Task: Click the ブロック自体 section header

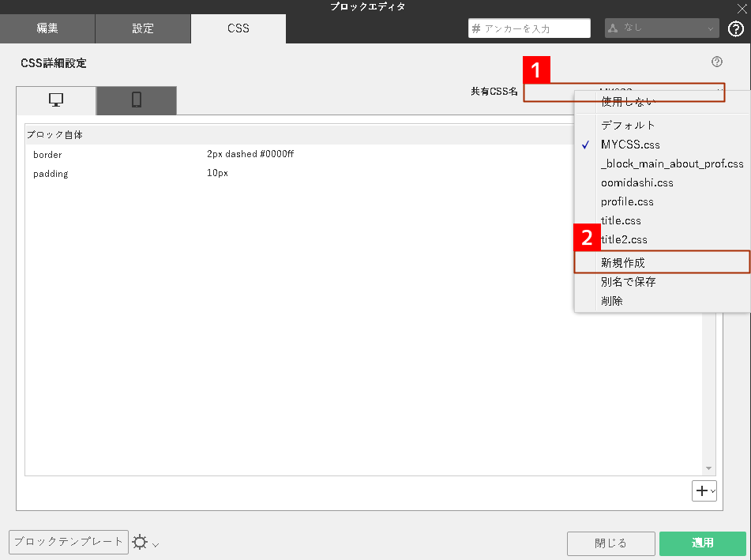Action: point(300,134)
